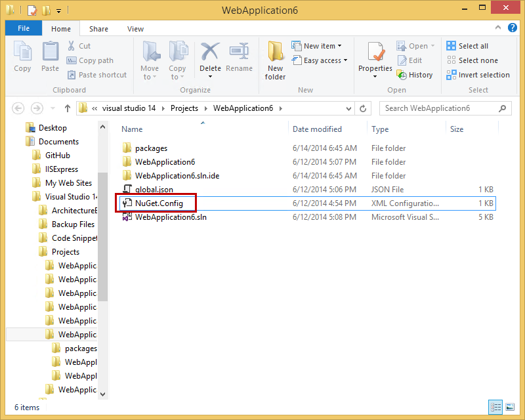Click Projects in the address bar
Screen dimensions: 525x420
[184, 108]
